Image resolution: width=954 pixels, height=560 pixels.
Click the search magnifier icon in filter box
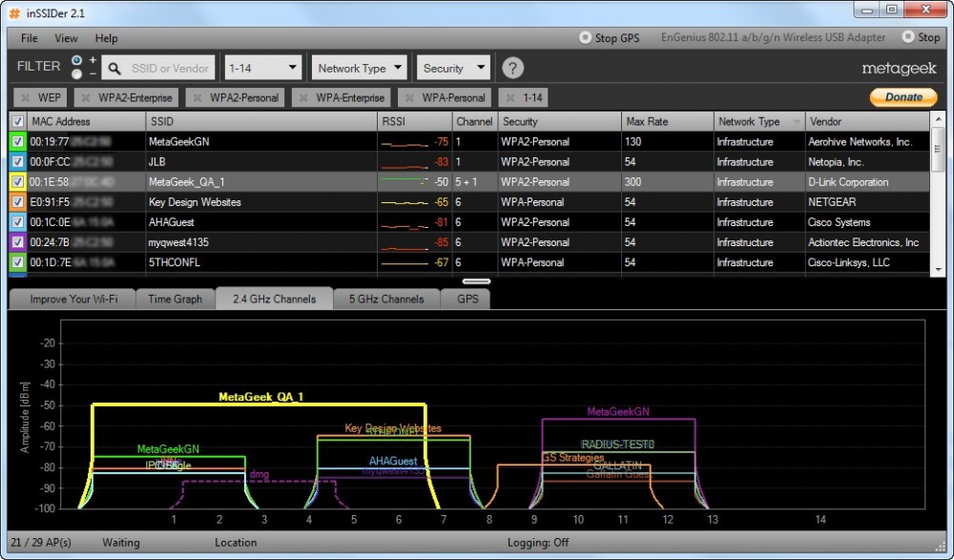(114, 69)
